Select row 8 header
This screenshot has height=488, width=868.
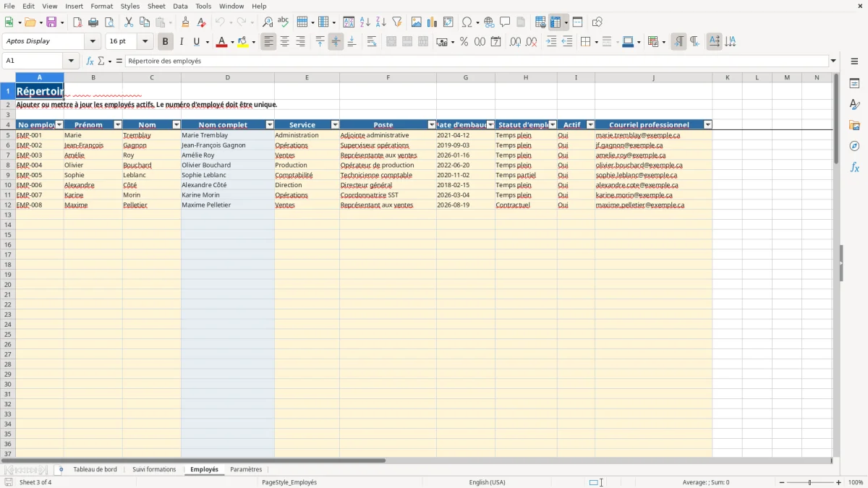click(x=7, y=165)
